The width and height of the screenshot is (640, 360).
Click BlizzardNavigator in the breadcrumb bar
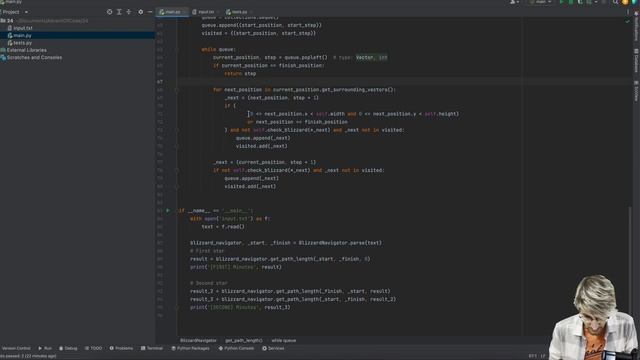198,340
